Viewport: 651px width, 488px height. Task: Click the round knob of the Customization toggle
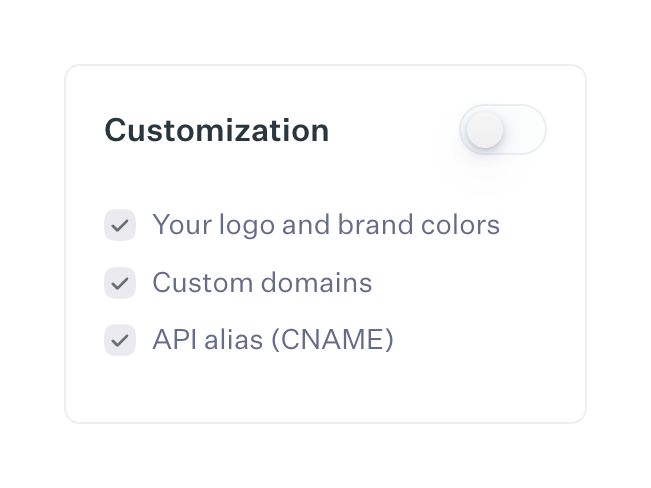coord(485,130)
